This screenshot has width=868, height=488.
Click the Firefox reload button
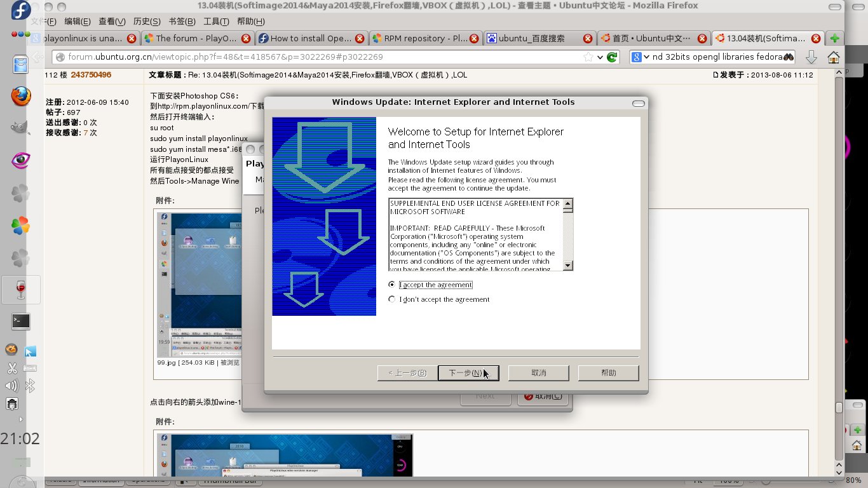(x=612, y=57)
